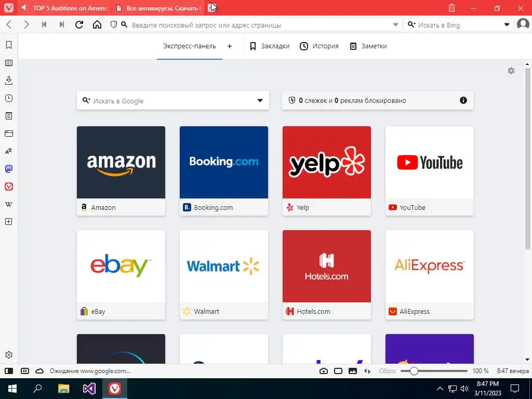
Task: Open the Amazon speed dial
Action: pos(121,170)
